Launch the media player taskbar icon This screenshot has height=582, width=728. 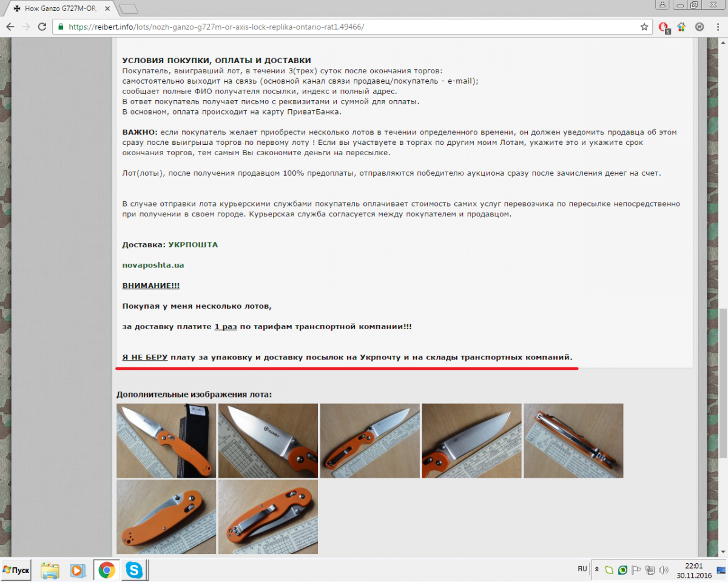(x=78, y=570)
